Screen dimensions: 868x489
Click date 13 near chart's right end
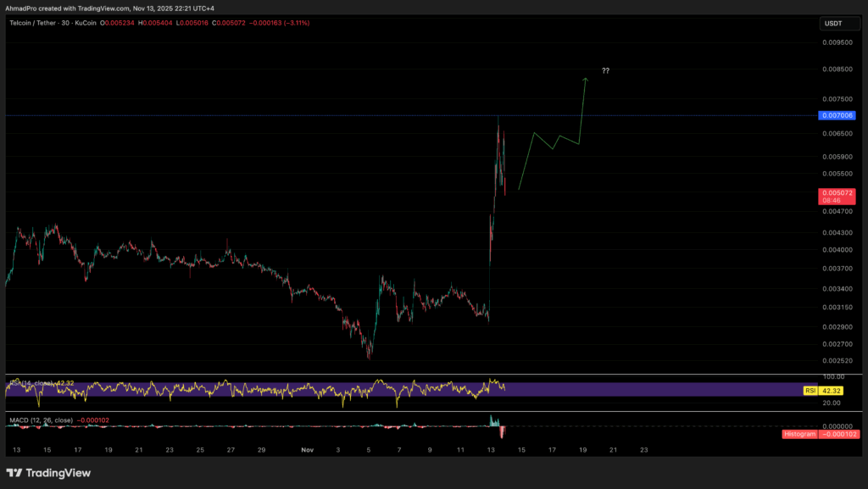(x=491, y=450)
